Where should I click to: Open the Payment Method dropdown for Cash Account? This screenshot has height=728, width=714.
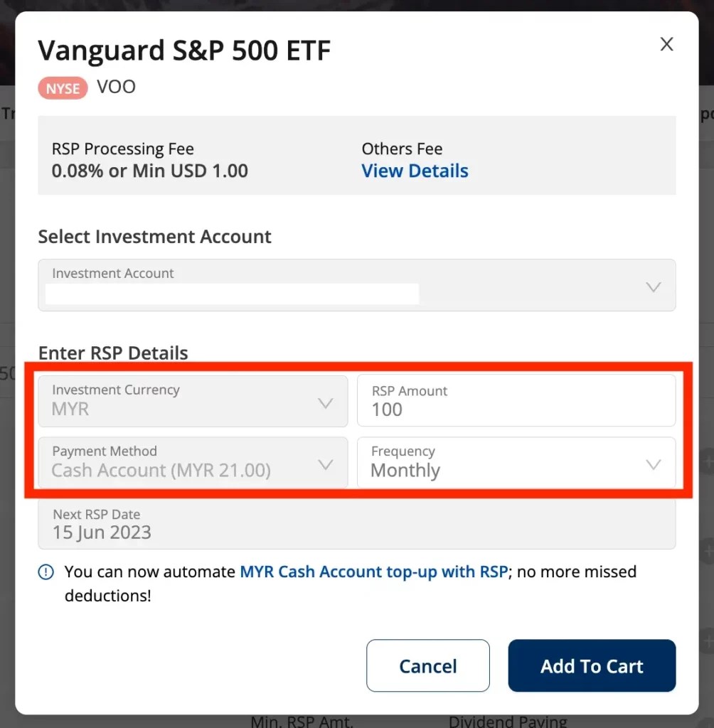192,463
